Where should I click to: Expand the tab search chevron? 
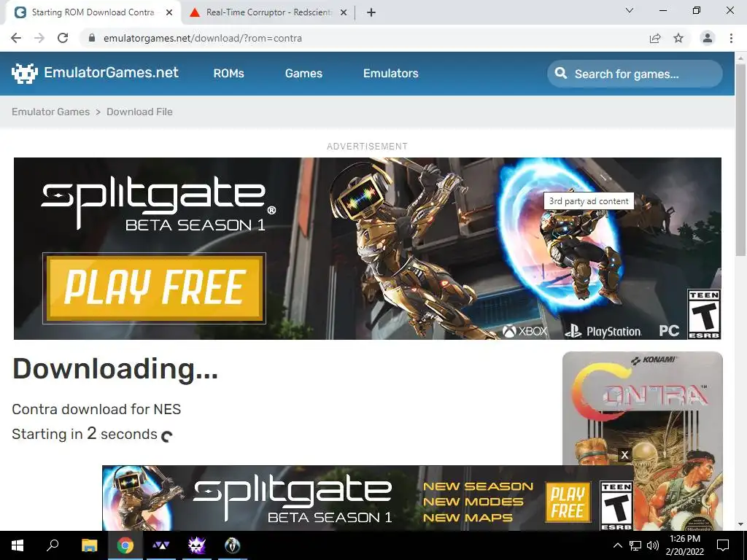click(x=630, y=10)
